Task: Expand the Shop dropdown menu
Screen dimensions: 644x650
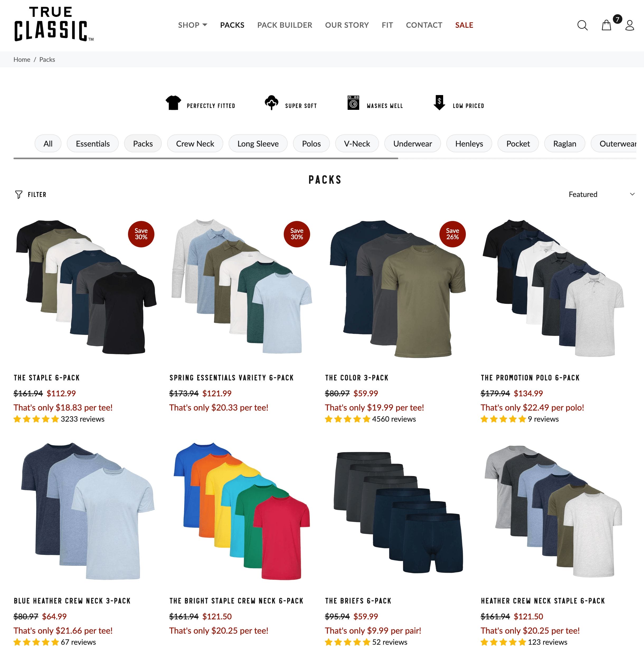Action: pyautogui.click(x=192, y=25)
